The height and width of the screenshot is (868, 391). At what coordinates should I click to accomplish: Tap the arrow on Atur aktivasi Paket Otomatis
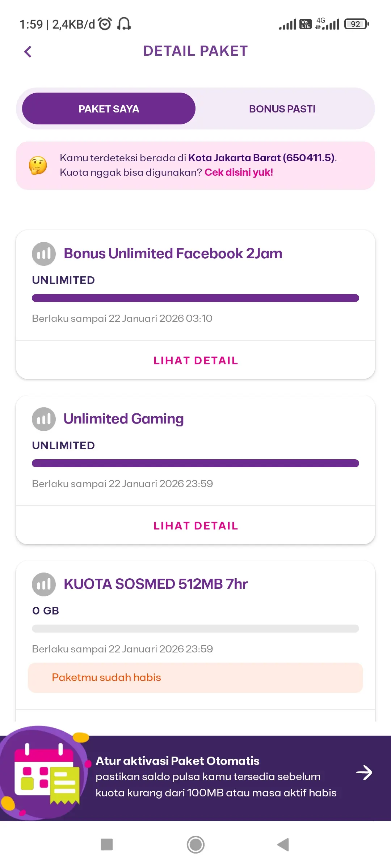pos(364,773)
